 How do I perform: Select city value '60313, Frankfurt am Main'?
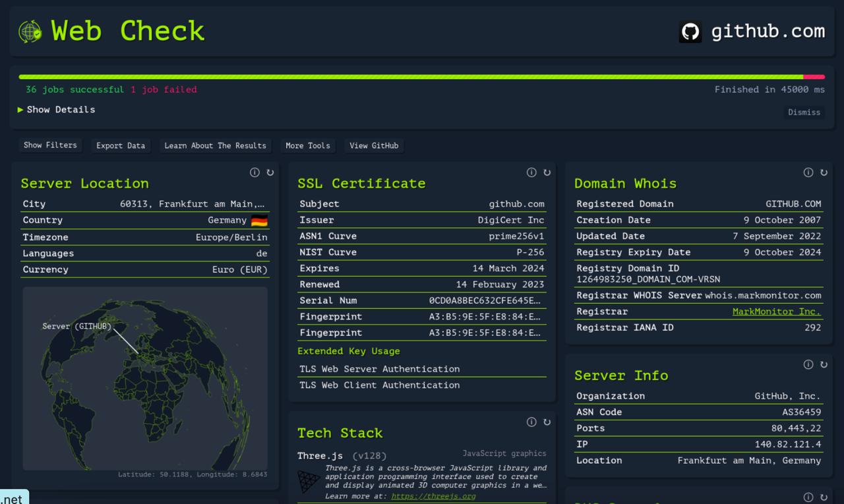coord(193,204)
